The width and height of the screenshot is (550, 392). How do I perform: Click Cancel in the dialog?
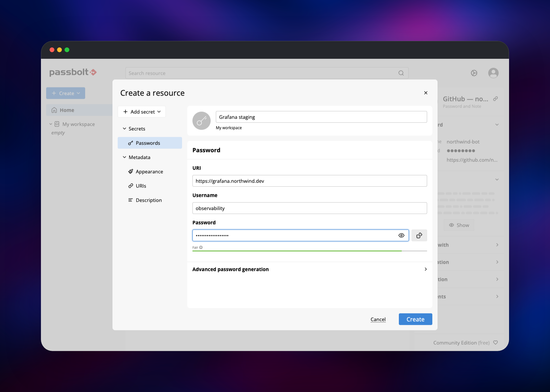click(378, 319)
